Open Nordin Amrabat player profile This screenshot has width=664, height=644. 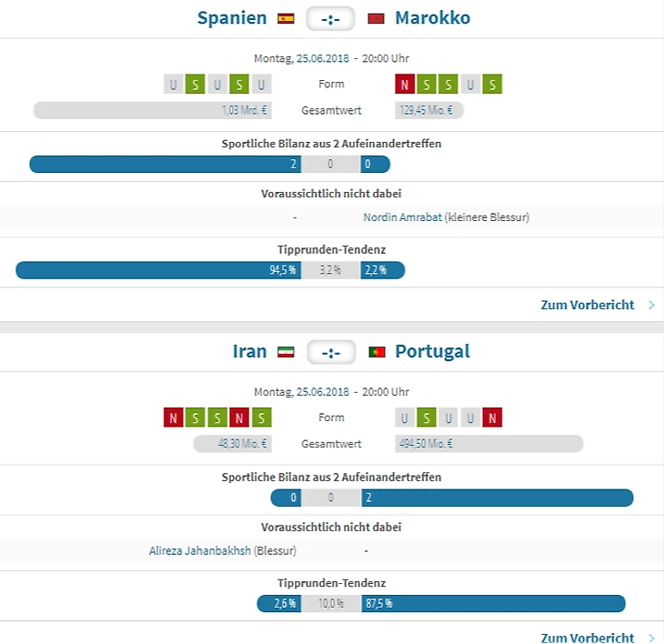pyautogui.click(x=402, y=217)
